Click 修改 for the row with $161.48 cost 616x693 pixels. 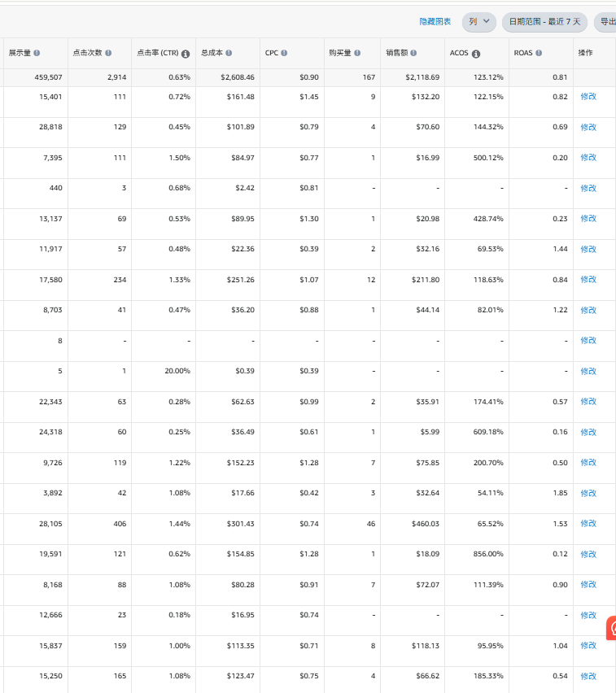588,97
